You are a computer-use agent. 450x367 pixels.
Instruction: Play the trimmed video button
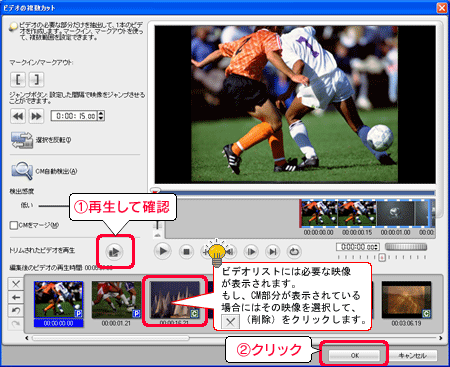tap(114, 252)
